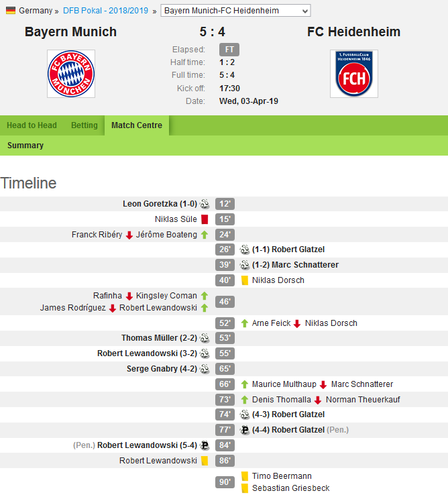The width and height of the screenshot is (448, 501).
Task: Click Timo Beermann's yellow card icon
Action: 245,476
